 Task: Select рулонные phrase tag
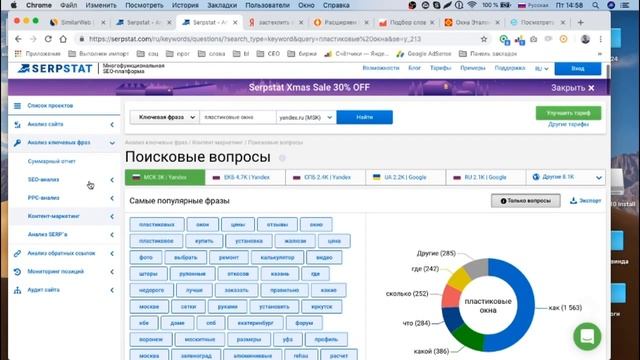tap(192, 274)
